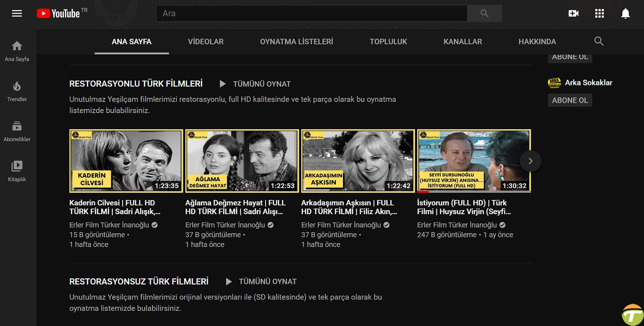This screenshot has height=326, width=644.
Task: Click the 15 B görüntüleme text
Action: tap(97, 235)
